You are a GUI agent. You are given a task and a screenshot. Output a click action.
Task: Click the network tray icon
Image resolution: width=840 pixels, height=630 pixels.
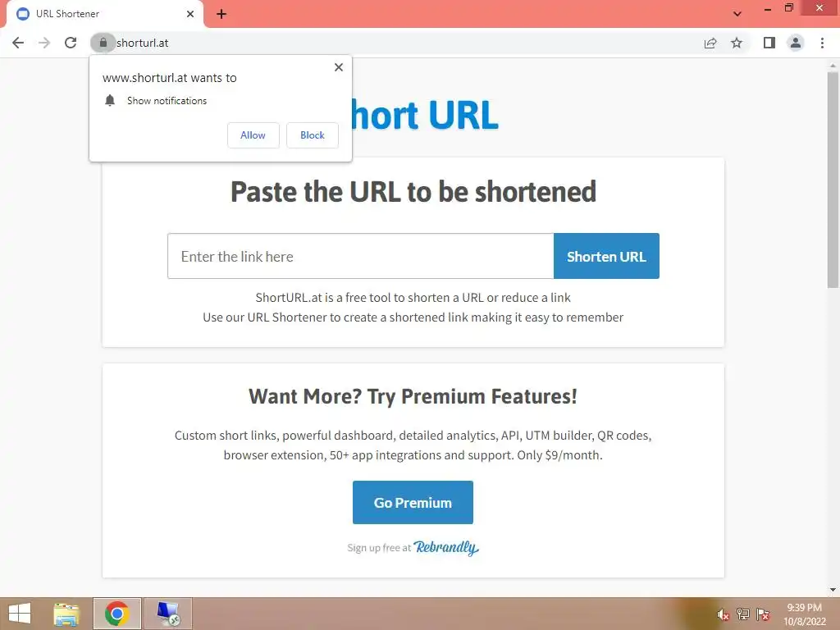pos(743,614)
